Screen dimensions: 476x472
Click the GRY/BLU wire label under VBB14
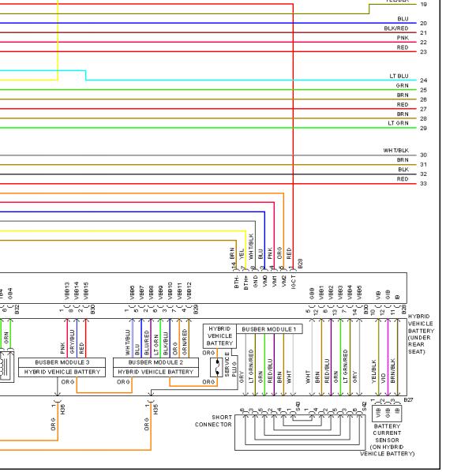[73, 342]
